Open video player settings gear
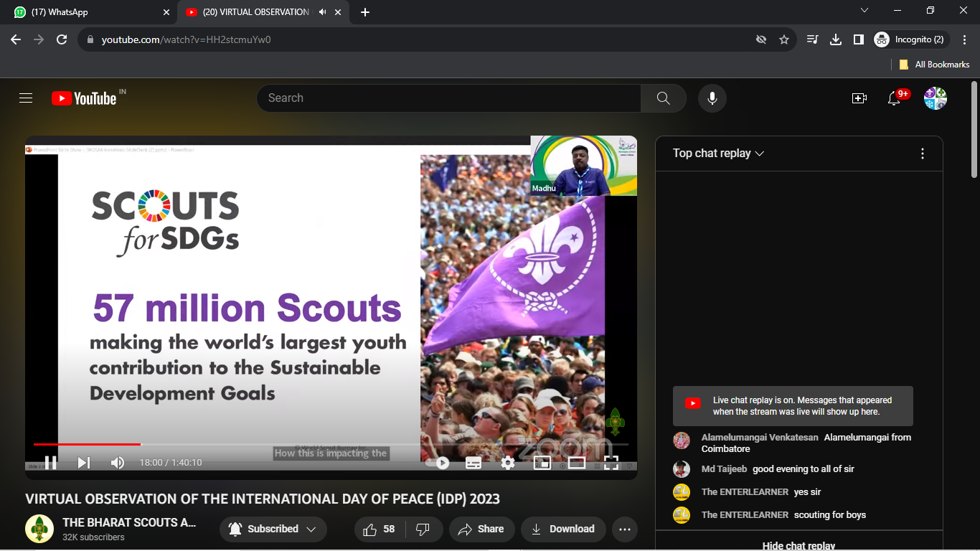Image resolution: width=980 pixels, height=551 pixels. pyautogui.click(x=508, y=463)
